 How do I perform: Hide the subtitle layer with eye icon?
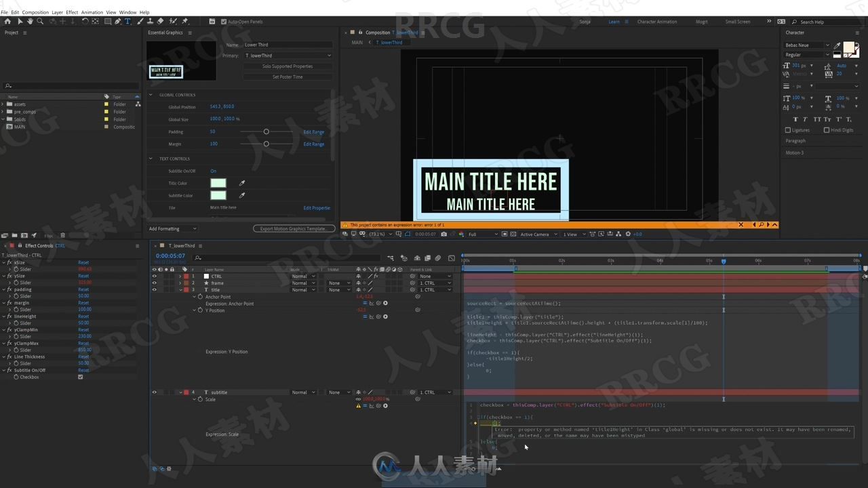coord(154,392)
